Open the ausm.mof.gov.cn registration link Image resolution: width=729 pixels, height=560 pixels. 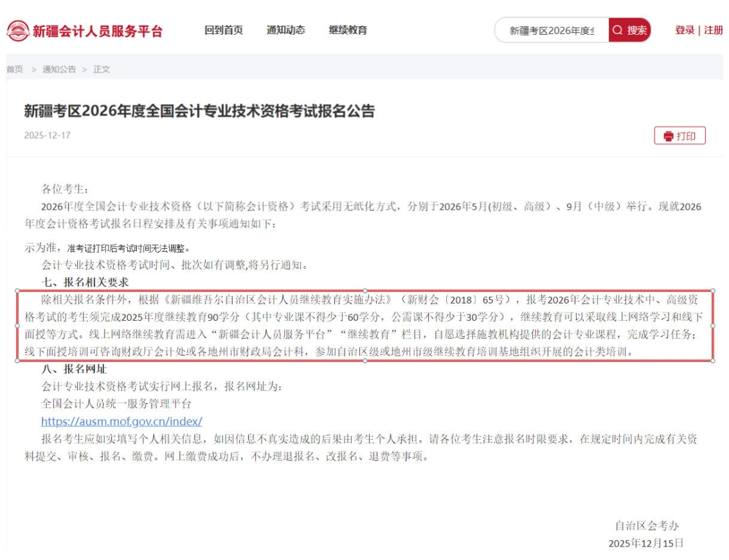click(x=122, y=421)
